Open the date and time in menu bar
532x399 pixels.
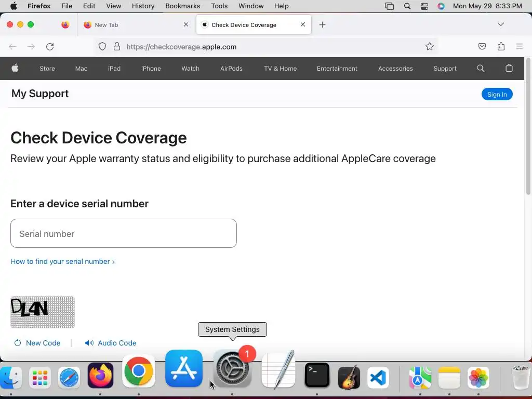pos(487,6)
